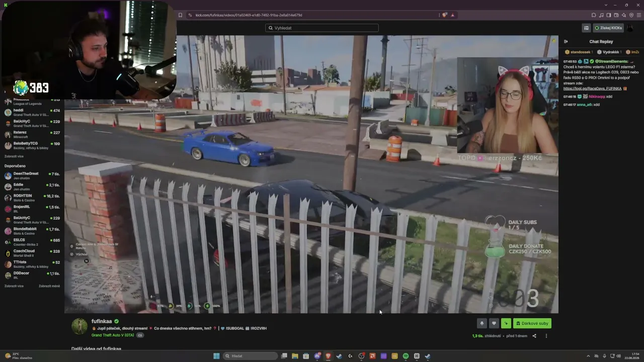Click the fufinkaa streamer avatar
644x362 pixels.
click(79, 326)
